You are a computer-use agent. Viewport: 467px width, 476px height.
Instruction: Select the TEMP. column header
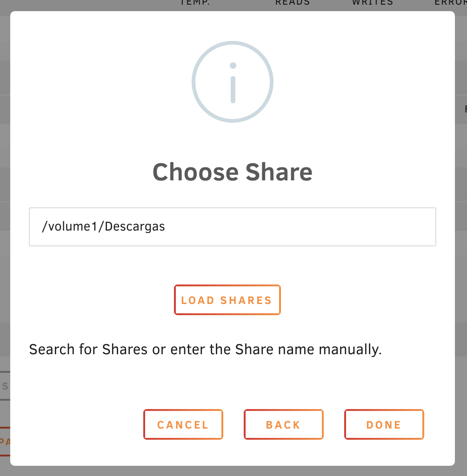click(196, 3)
